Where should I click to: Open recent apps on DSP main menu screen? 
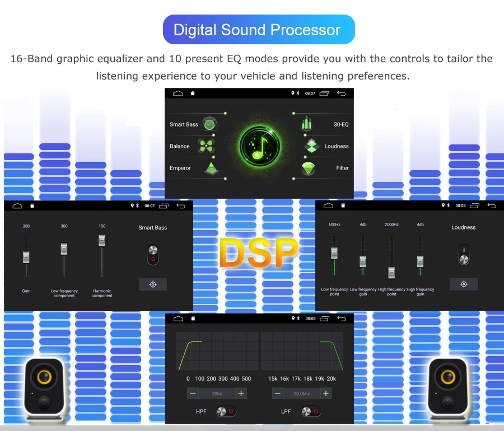click(x=324, y=93)
